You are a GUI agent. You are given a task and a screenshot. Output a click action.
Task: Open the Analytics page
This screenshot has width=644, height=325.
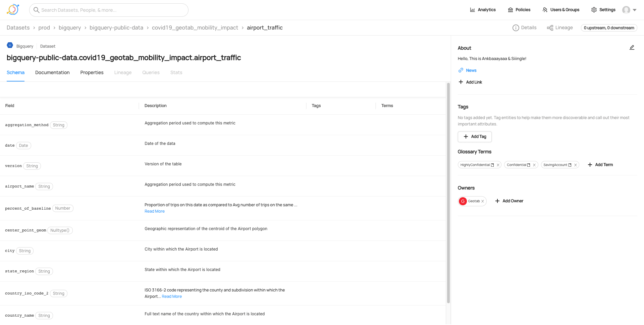click(483, 10)
